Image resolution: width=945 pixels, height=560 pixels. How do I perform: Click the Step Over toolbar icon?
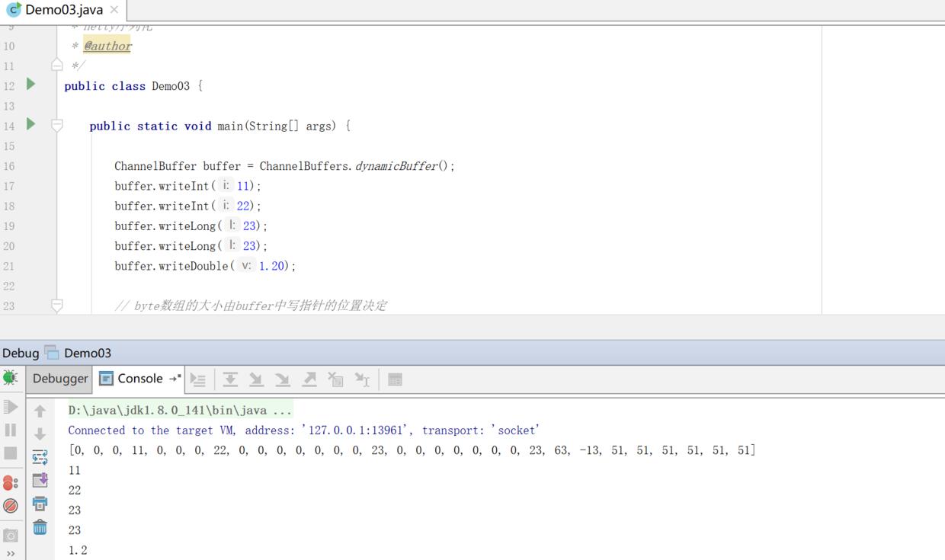click(x=230, y=379)
